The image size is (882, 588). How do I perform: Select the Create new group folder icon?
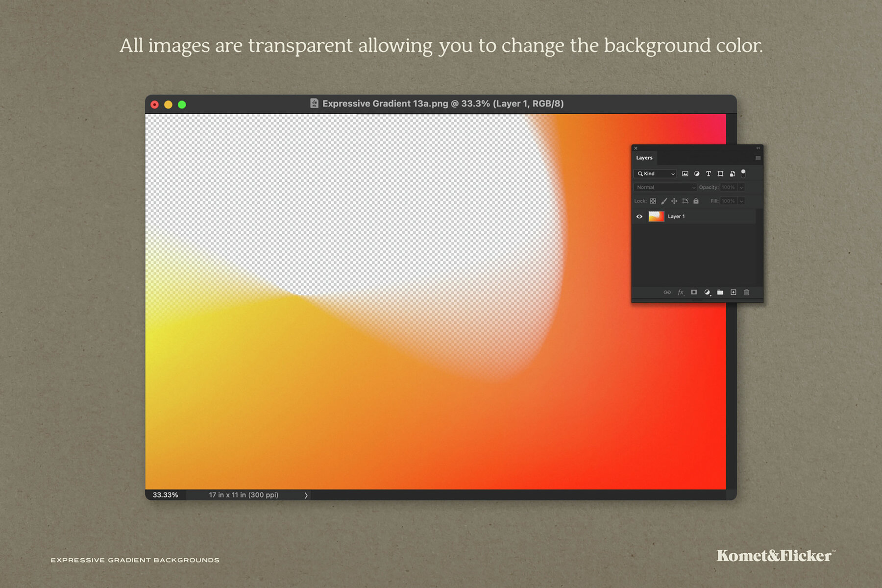pos(720,292)
